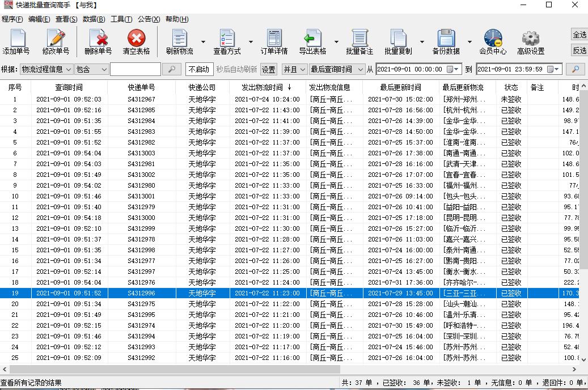The width and height of the screenshot is (588, 390).
Task: Click the 设置 auto-refresh settings button
Action: tap(268, 69)
